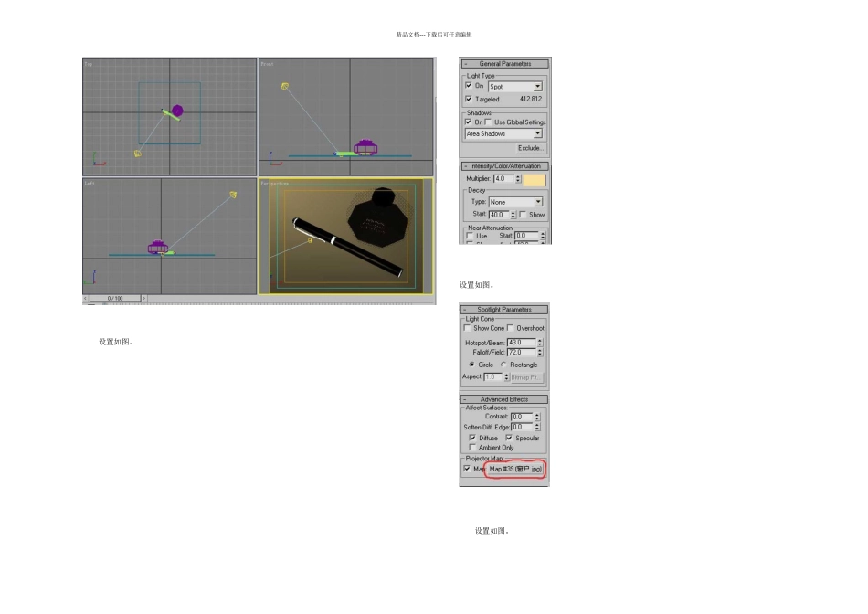This screenshot has width=868, height=614.
Task: Select the purple ink bottle in Front viewport
Action: tap(365, 147)
